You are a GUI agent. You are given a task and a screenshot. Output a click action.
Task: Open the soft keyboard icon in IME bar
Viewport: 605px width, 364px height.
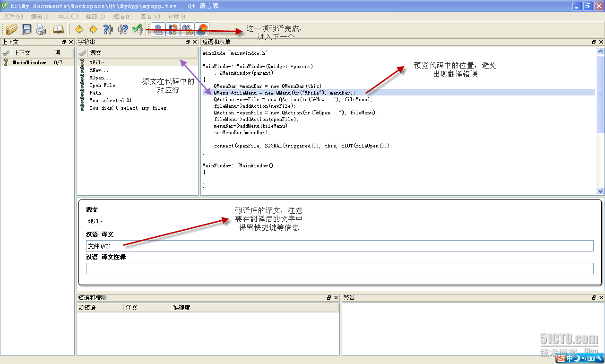590,358
